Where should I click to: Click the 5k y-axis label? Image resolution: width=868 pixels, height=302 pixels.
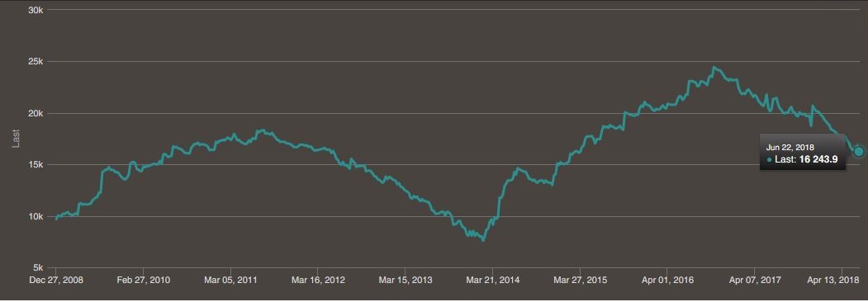pyautogui.click(x=38, y=268)
